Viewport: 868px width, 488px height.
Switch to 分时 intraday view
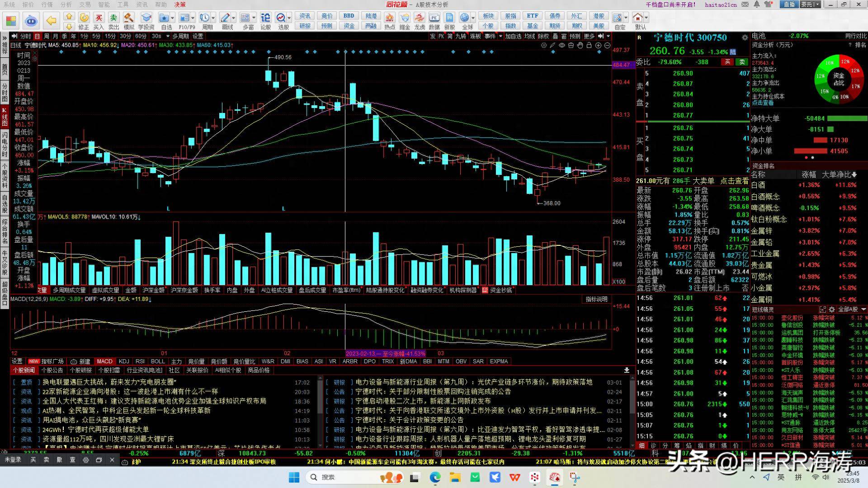pyautogui.click(x=25, y=36)
